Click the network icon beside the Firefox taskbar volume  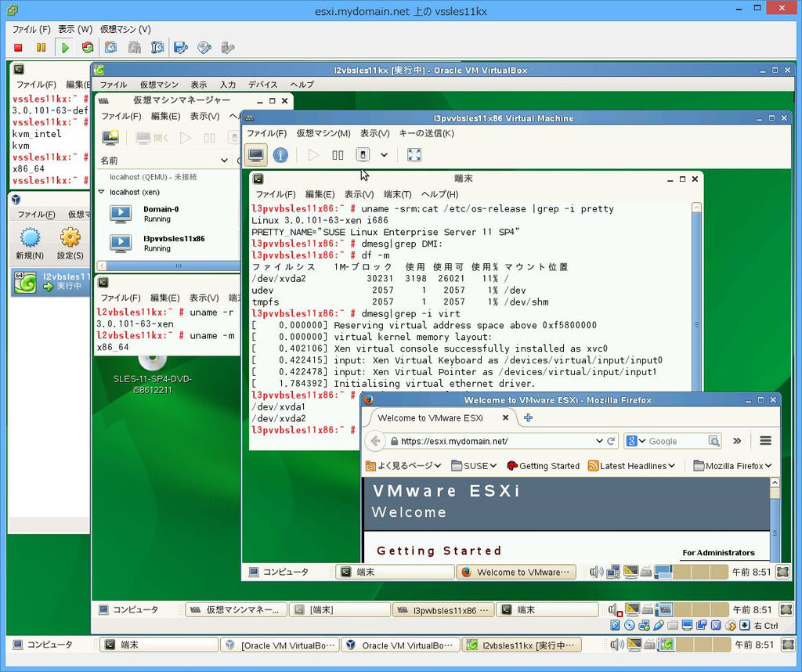(x=612, y=572)
